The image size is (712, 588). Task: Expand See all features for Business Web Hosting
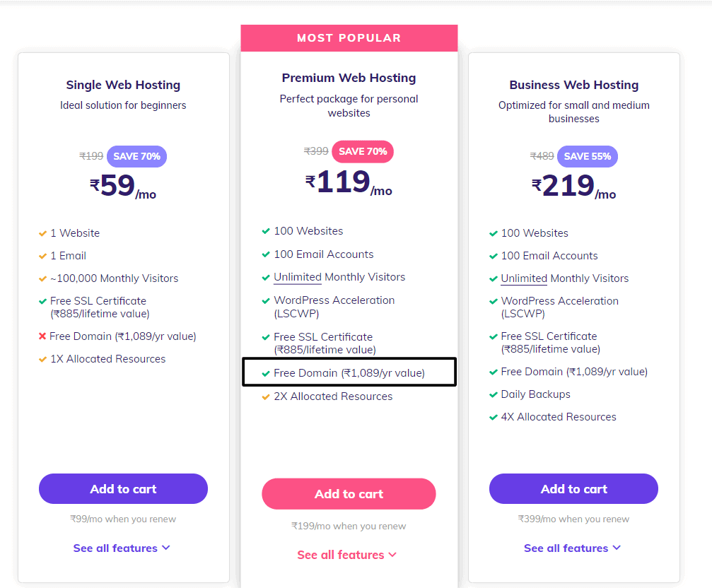572,548
